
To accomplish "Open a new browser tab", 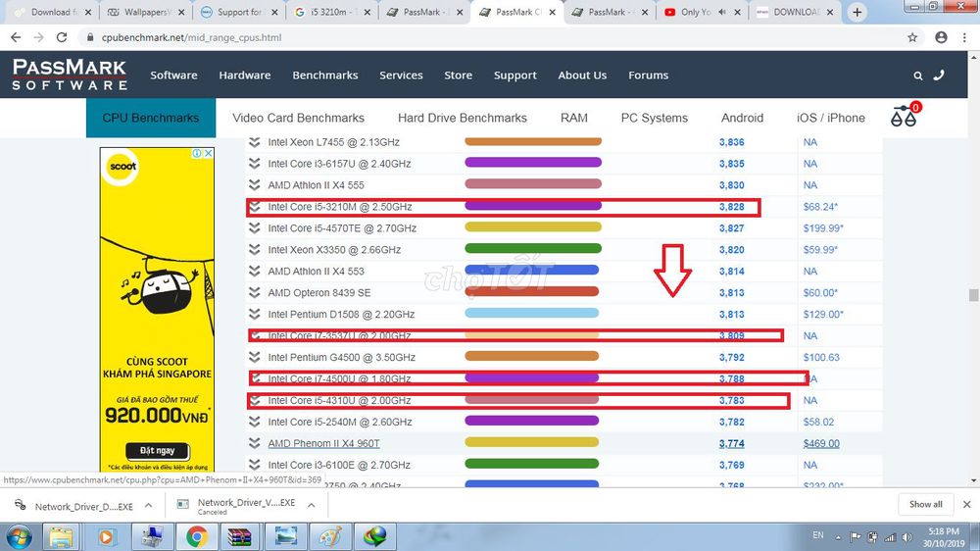I will (x=857, y=12).
